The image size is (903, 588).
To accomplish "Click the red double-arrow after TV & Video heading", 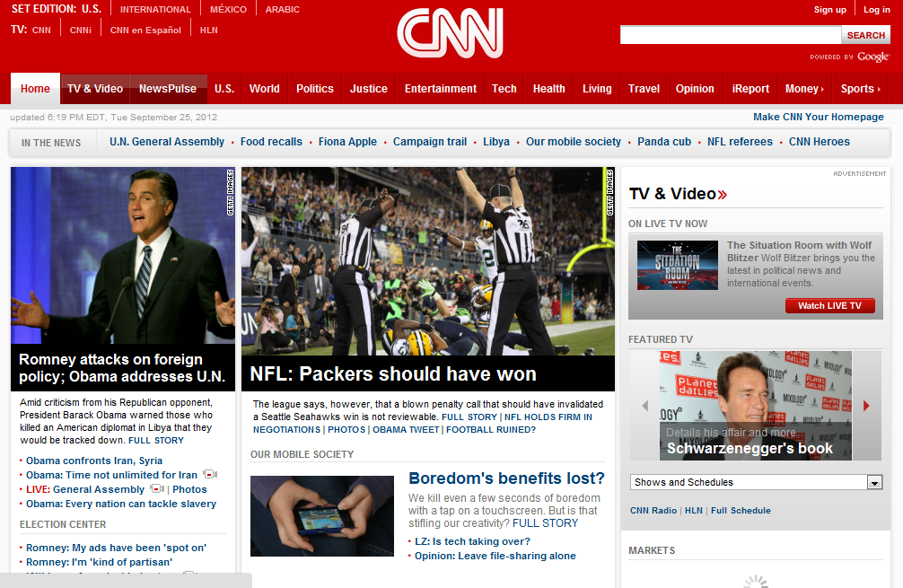I will (x=723, y=195).
